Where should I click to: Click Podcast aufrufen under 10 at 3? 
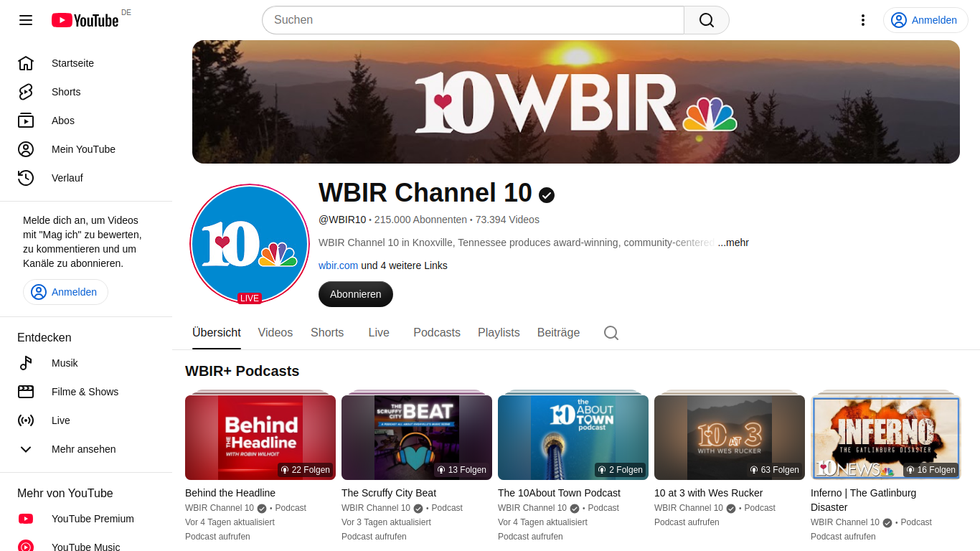tap(687, 522)
